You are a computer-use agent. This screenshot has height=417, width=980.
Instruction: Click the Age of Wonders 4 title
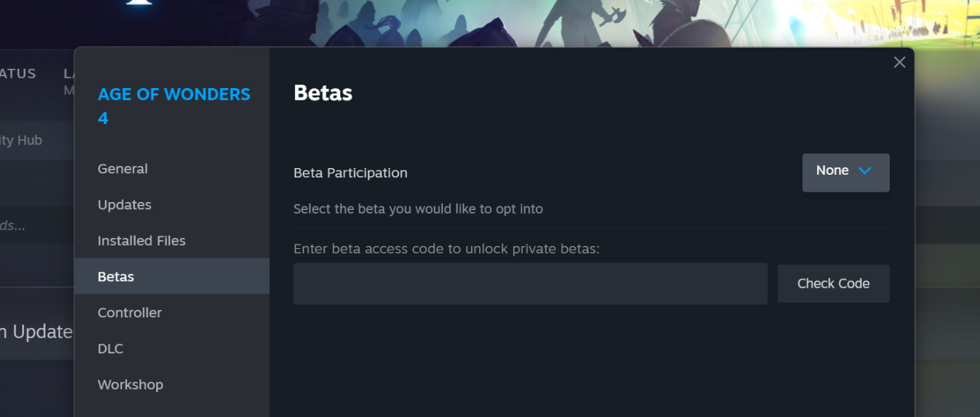click(x=174, y=106)
